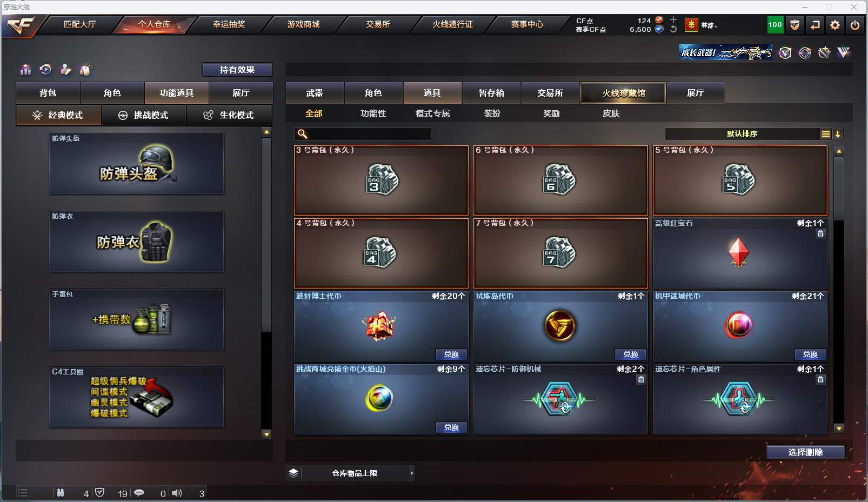The image size is (868, 502).
Task: Click the CF点 recharge plus icon
Action: [x=673, y=19]
